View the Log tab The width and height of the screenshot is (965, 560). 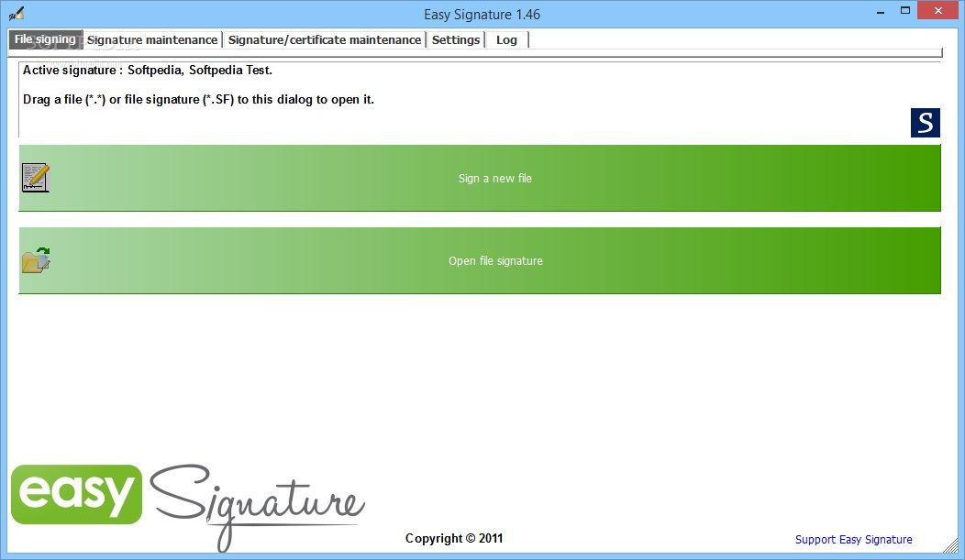click(x=506, y=40)
